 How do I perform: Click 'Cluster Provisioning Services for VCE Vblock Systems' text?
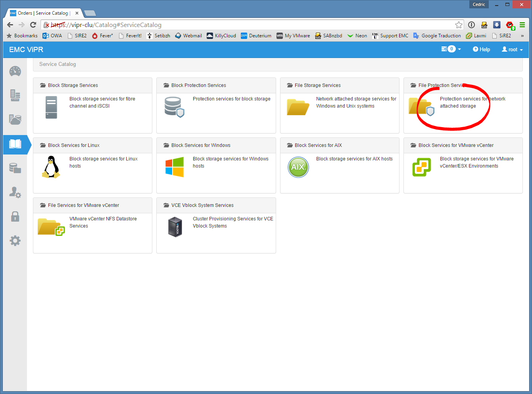[x=233, y=222]
